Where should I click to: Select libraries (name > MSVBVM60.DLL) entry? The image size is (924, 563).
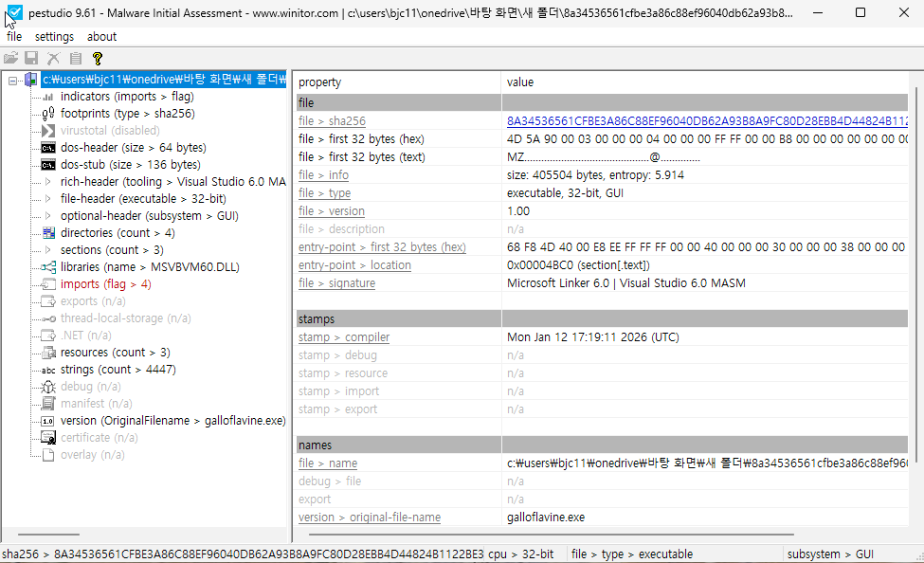(148, 267)
